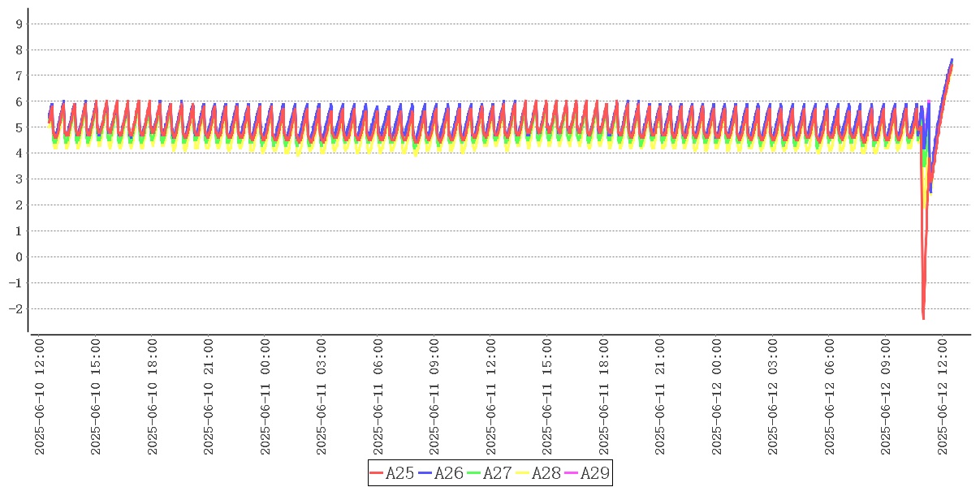
Task: Select the 2025-06-10 18:00 time axis label
Action: (152, 397)
